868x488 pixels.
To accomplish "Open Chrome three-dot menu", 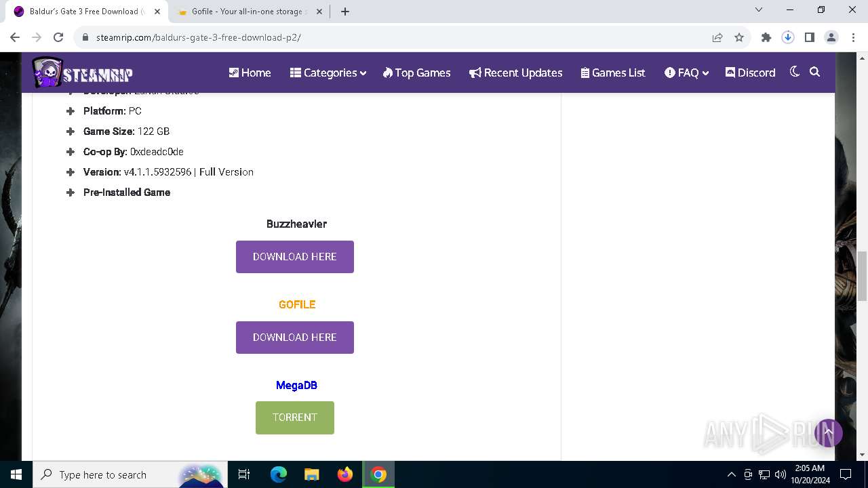I will (853, 37).
